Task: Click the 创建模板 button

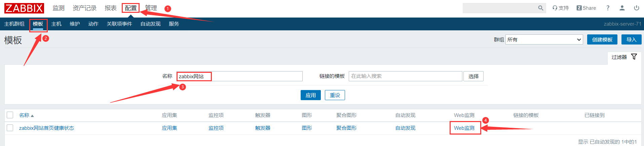Action: (x=602, y=39)
